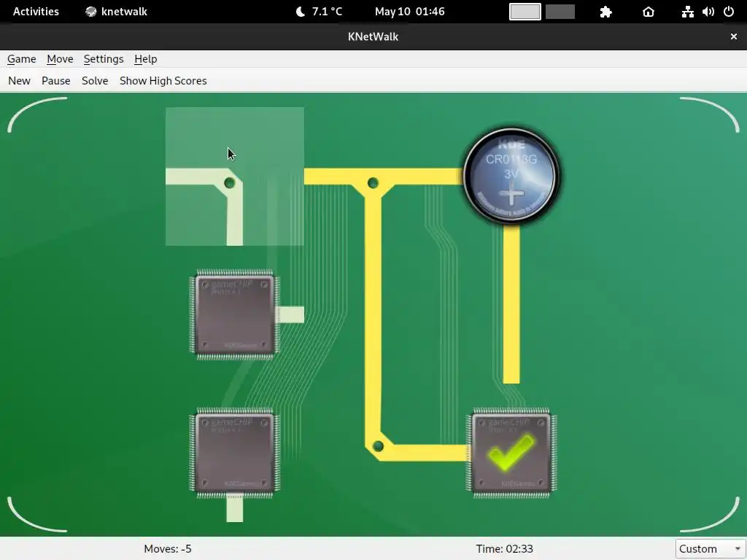Click the puzzle piece extension icon

605,12
